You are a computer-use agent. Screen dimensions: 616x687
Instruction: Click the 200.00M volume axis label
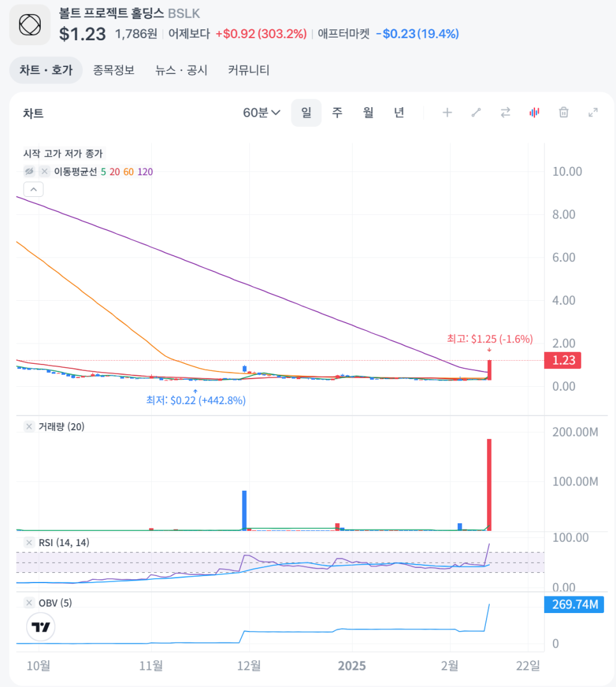tap(575, 432)
